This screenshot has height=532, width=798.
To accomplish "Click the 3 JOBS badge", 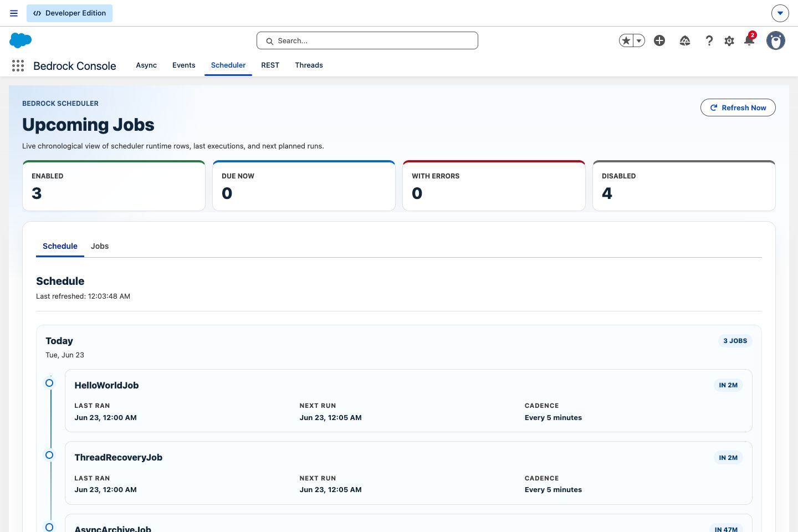I will coord(735,341).
